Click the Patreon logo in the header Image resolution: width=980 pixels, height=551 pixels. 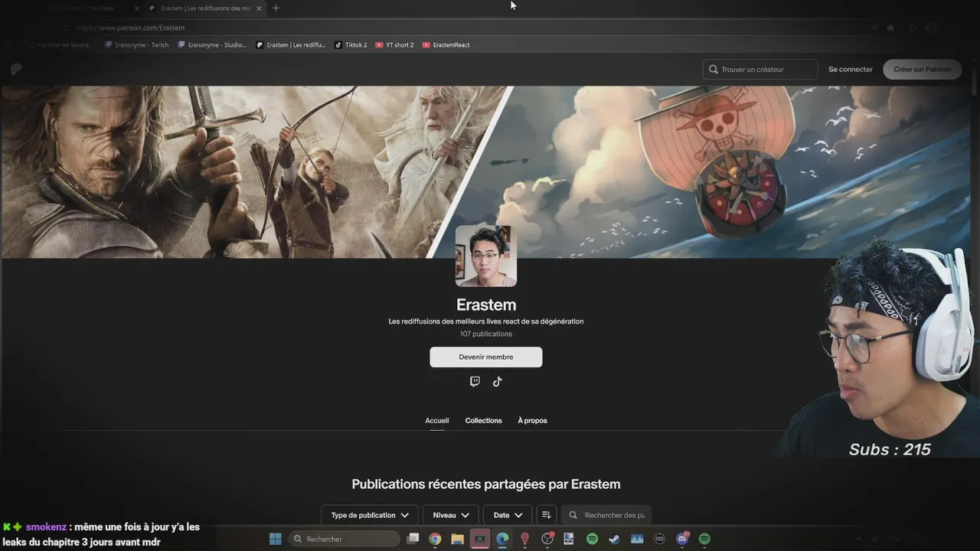(x=17, y=70)
